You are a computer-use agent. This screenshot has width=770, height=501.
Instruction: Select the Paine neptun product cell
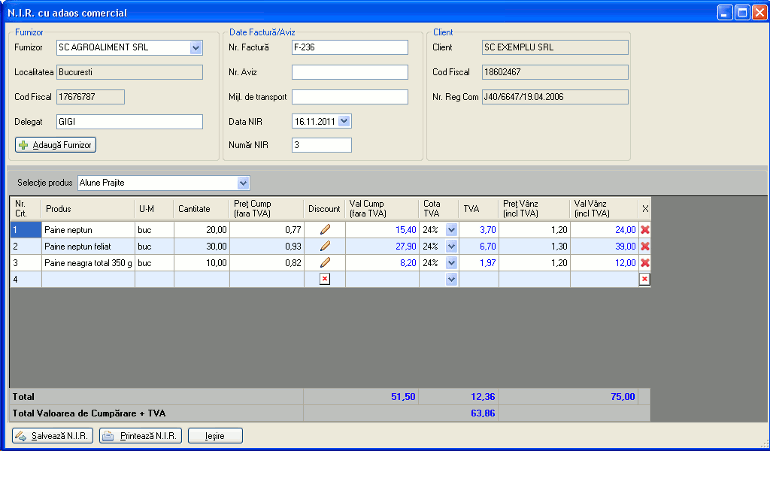[x=88, y=229]
